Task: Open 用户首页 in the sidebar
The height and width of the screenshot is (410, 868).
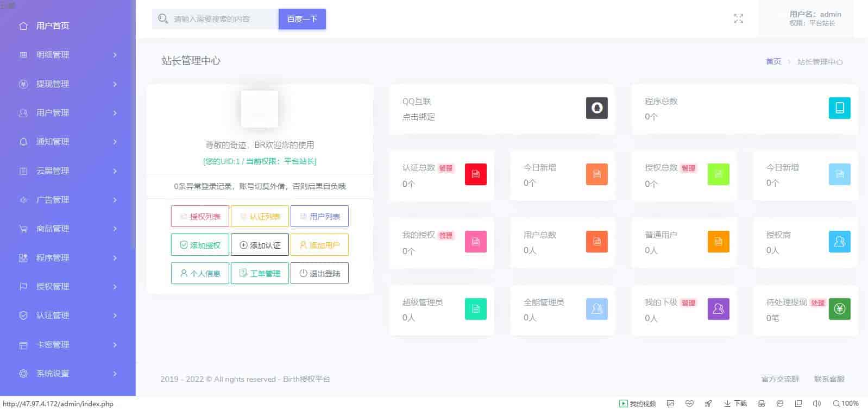Action: tap(53, 26)
